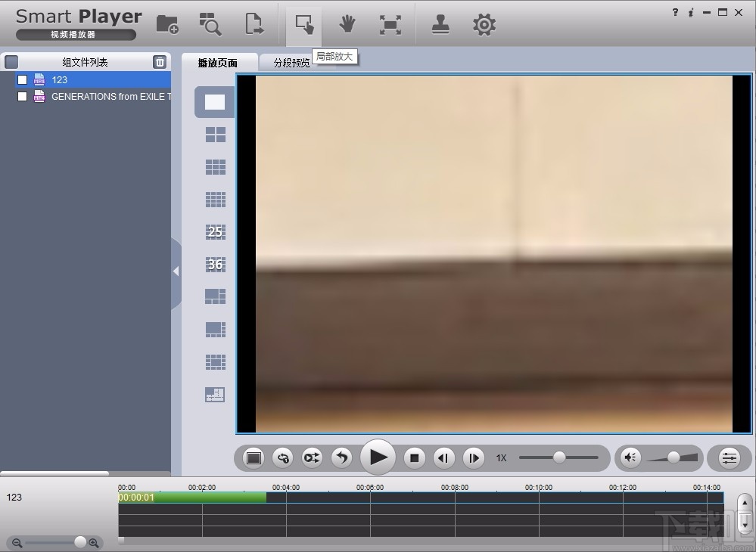Activate the local zoom (局部放大) tool
This screenshot has width=756, height=552.
point(304,24)
